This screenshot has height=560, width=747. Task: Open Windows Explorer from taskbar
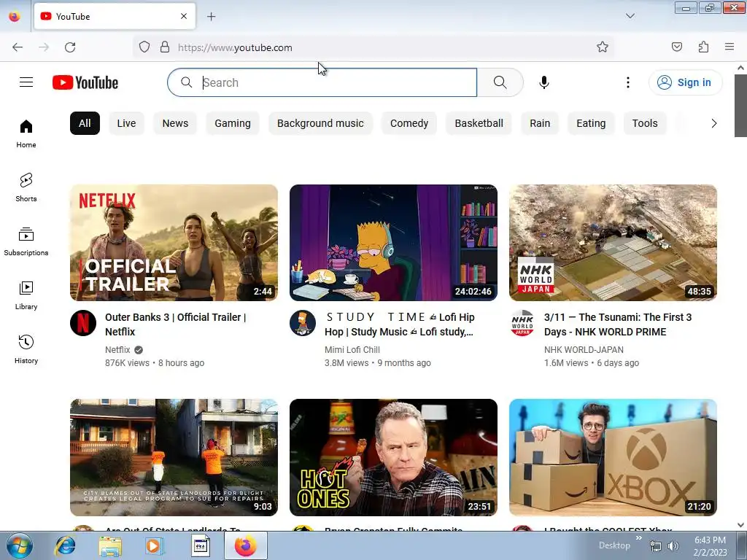point(110,545)
